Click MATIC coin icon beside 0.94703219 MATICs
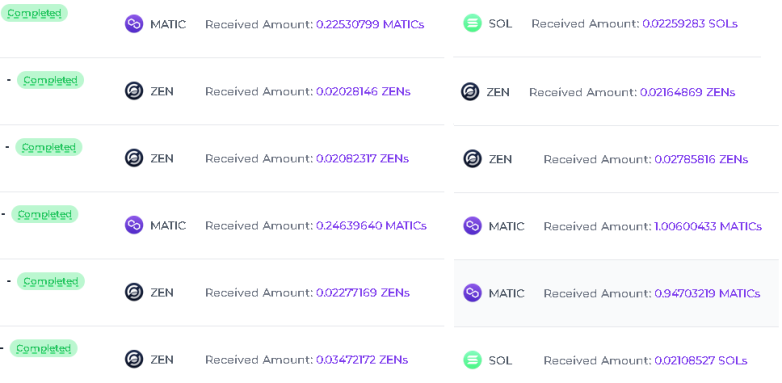Viewport: 782px width, 383px height. [472, 293]
